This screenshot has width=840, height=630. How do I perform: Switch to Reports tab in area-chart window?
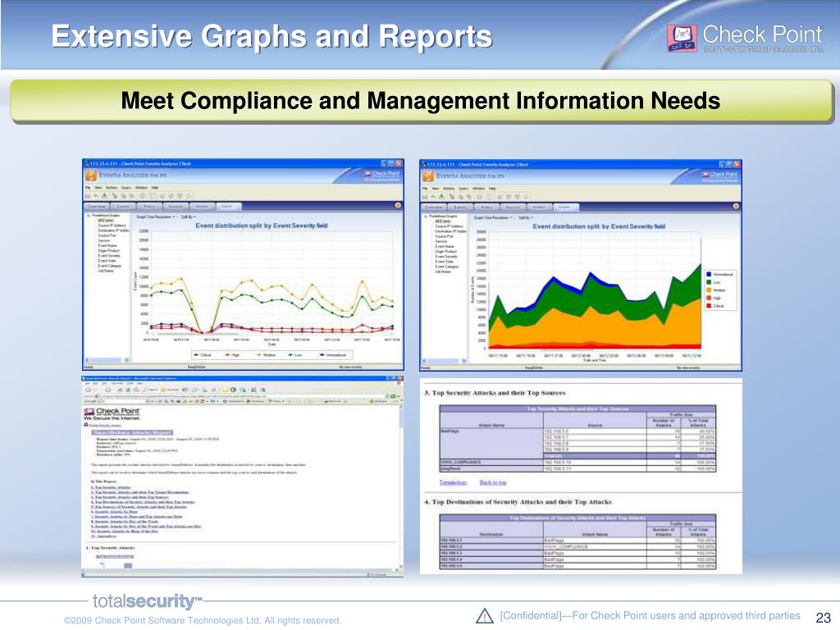pos(514,208)
